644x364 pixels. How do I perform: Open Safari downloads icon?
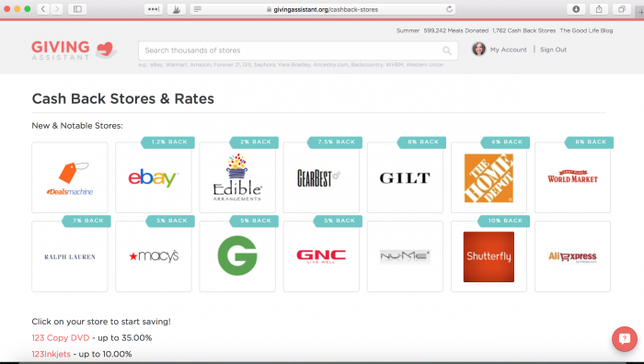tap(576, 9)
